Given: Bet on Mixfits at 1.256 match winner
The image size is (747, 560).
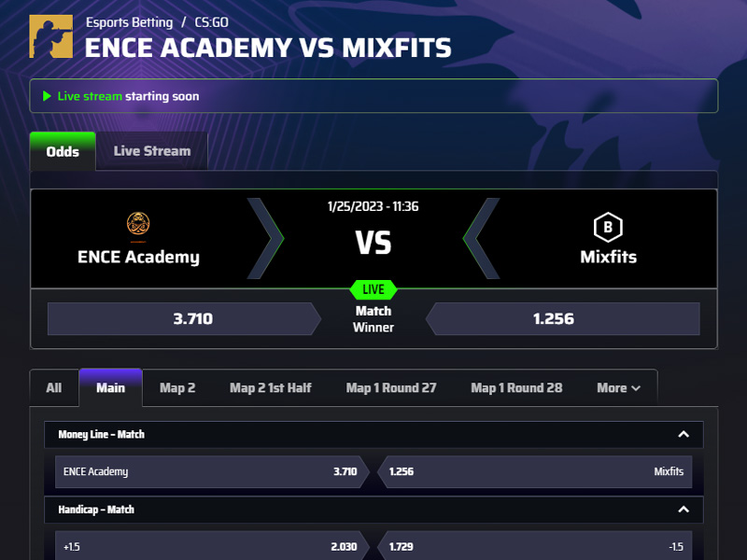Looking at the screenshot, I should tap(563, 318).
